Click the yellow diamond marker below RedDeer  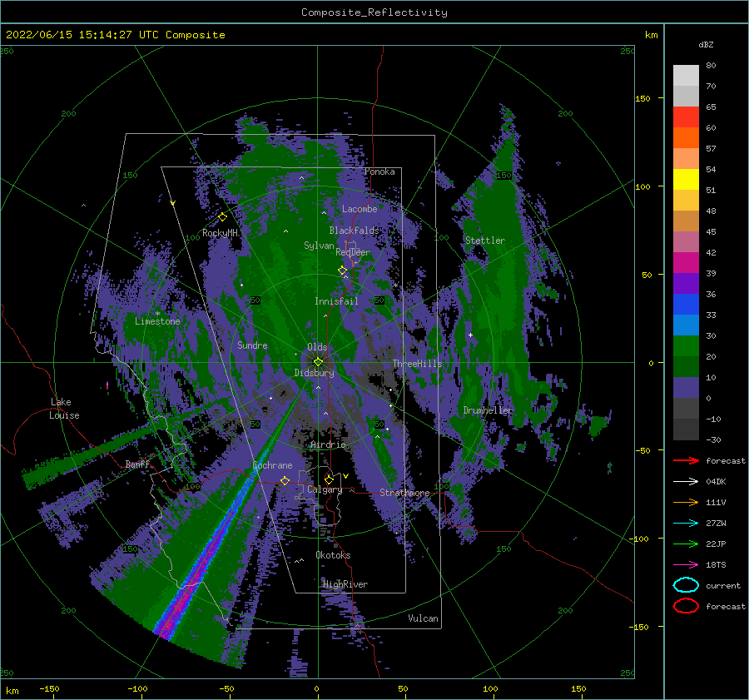(343, 271)
